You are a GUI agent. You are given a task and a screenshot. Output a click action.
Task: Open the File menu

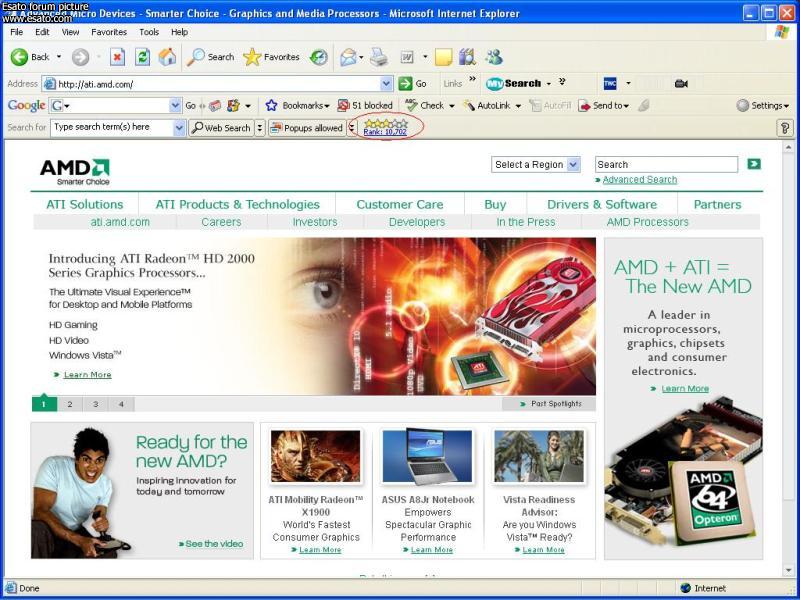point(16,32)
